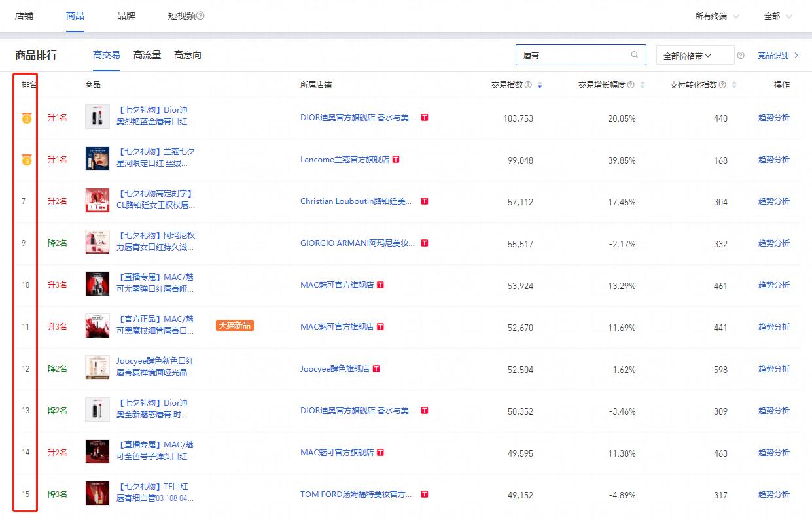This screenshot has height=520, width=812.
Task: Switch to 店铺 tab
Action: click(24, 16)
